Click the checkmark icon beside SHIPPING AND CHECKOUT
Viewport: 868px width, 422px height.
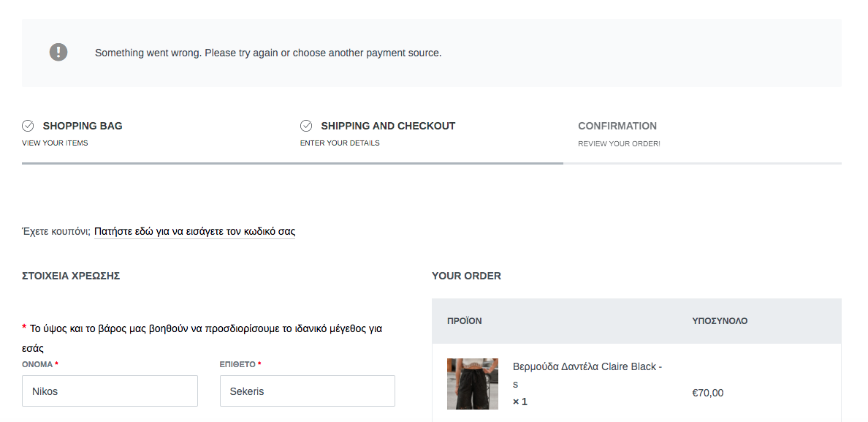pyautogui.click(x=307, y=125)
